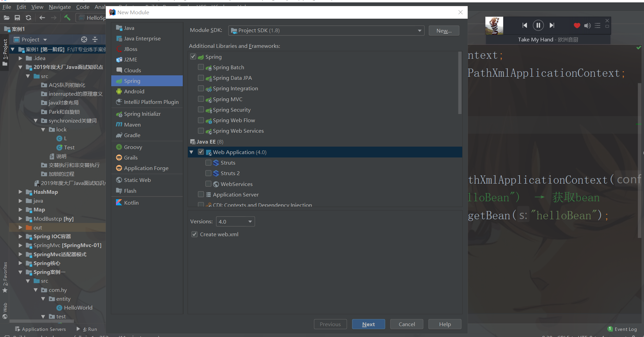Select Application Forge module type
Image resolution: width=644 pixels, height=337 pixels.
[146, 168]
